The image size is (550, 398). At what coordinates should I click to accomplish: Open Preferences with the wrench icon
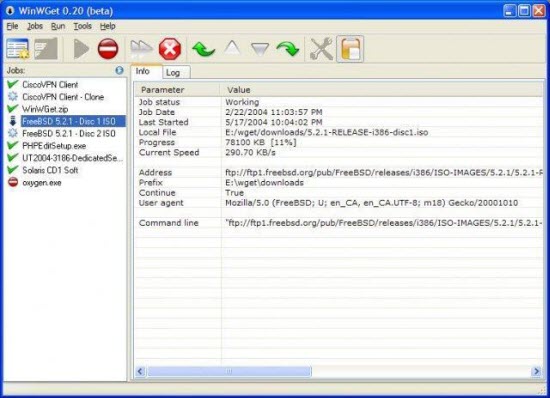(321, 49)
